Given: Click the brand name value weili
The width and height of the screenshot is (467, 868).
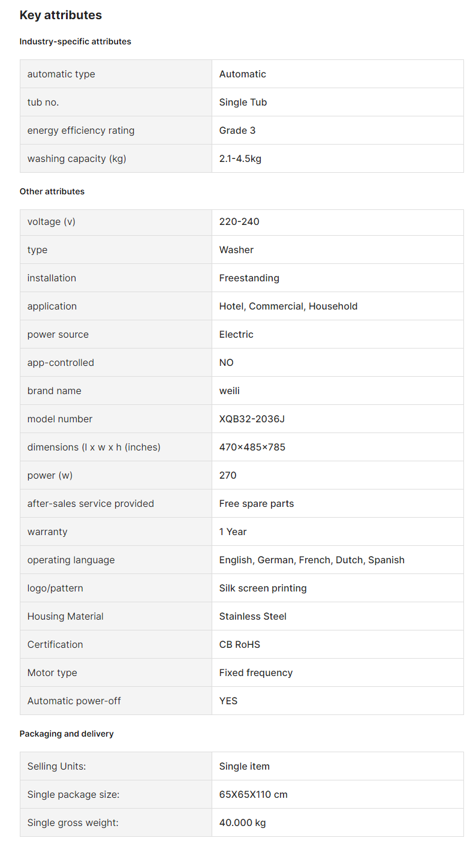Looking at the screenshot, I should (x=230, y=391).
